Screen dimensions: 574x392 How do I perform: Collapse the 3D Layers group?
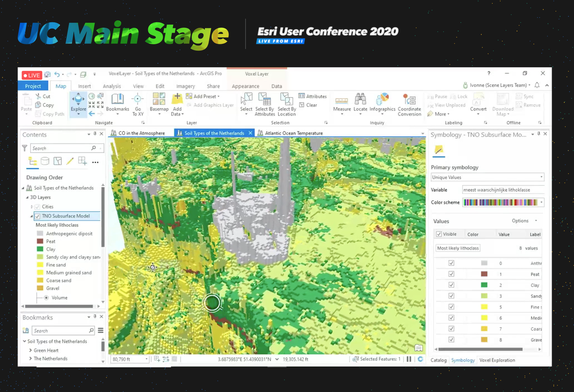click(x=27, y=197)
